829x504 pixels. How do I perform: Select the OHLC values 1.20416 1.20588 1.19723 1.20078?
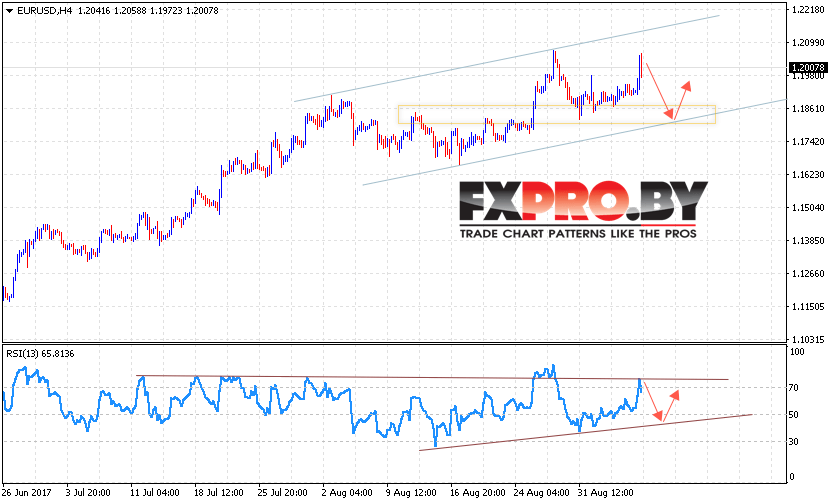(148, 11)
